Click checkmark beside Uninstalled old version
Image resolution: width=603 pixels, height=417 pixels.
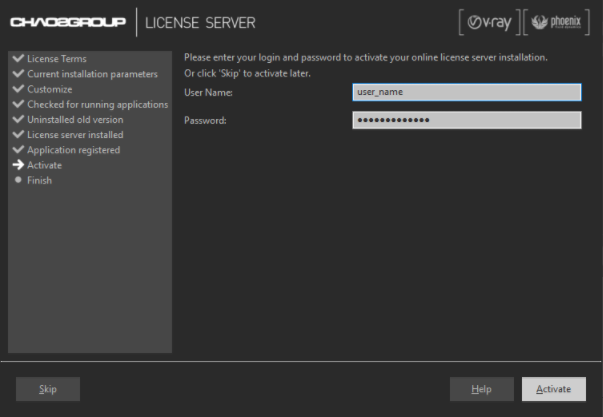[x=18, y=119]
